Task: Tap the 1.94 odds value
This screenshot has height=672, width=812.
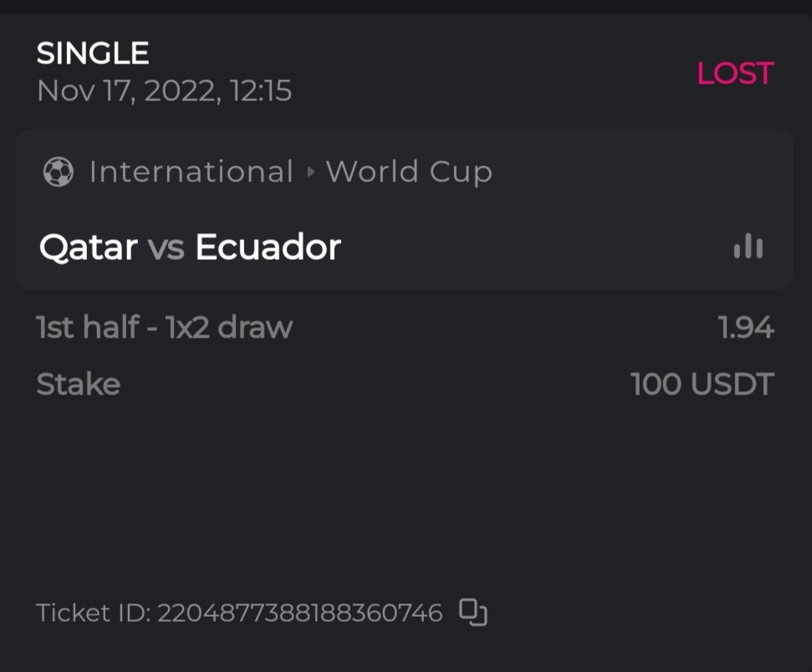Action: coord(746,328)
